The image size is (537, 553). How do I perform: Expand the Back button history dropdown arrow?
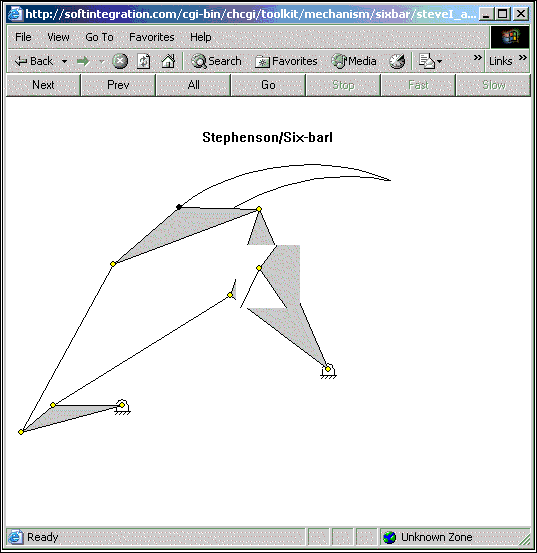[x=65, y=61]
